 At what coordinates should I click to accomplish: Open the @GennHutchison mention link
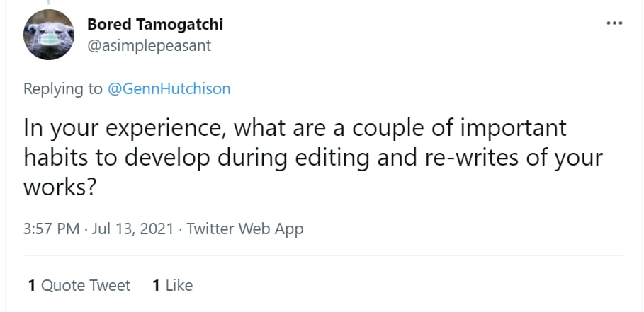(169, 88)
